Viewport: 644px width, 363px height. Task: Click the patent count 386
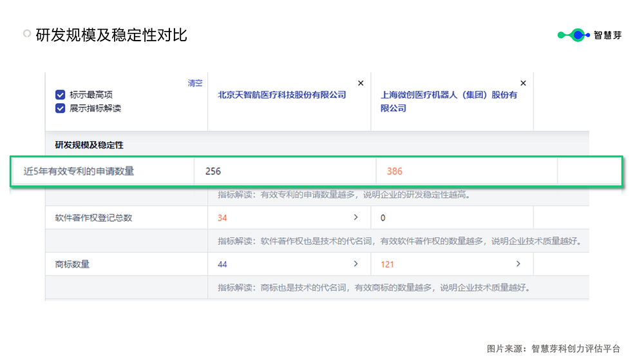click(395, 172)
